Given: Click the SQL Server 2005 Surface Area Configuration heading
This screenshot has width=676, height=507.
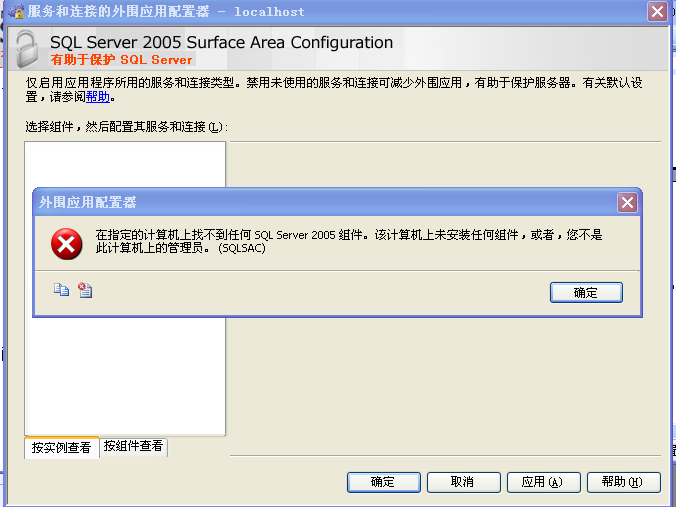Looking at the screenshot, I should 222,42.
